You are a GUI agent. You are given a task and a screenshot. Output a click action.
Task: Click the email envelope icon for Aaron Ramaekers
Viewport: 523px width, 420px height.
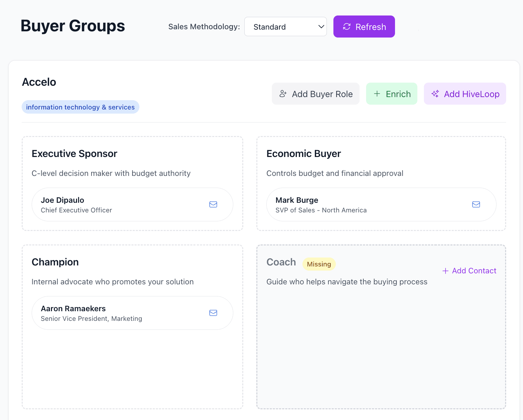[x=213, y=313]
